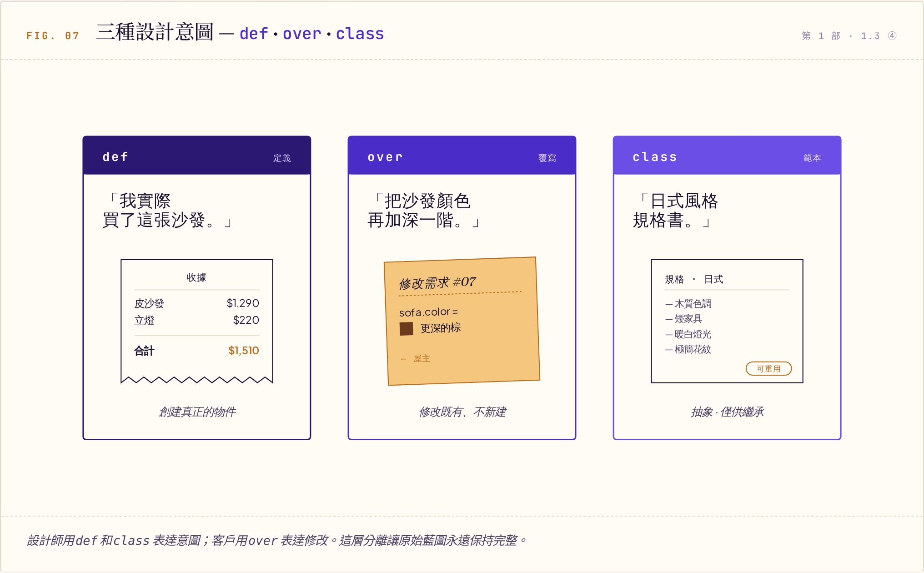The image size is (924, 573).
Task: Click the footer sentence about 設計師用 def 和 class
Action: tap(276, 540)
